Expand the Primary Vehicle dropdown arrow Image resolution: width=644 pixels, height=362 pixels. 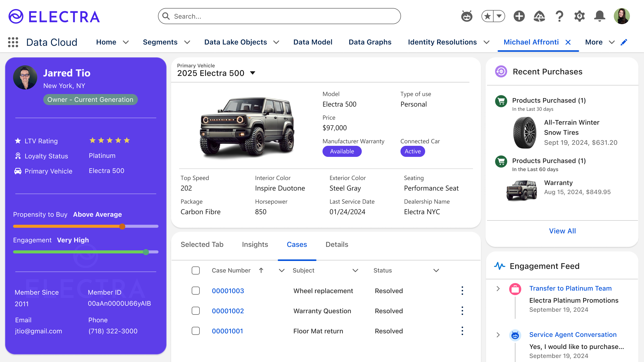tap(253, 73)
